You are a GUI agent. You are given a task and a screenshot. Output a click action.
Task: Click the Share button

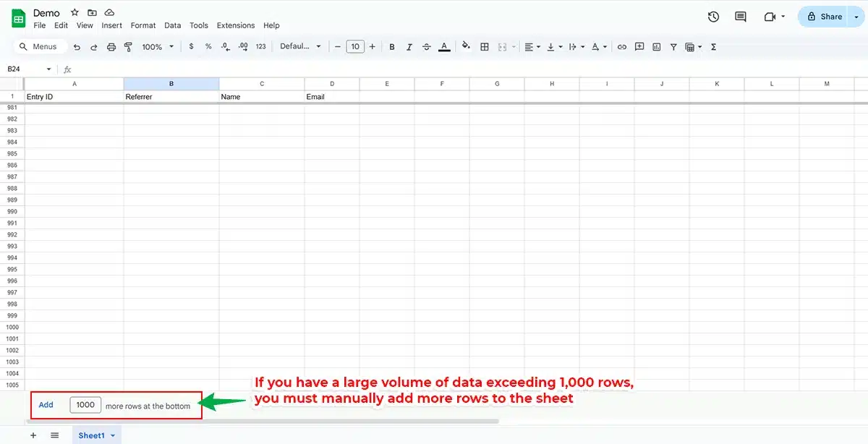click(x=825, y=17)
